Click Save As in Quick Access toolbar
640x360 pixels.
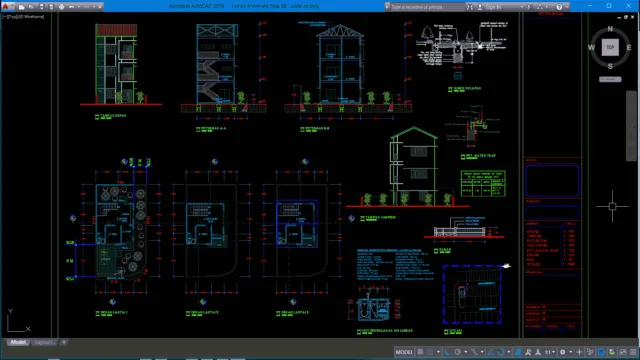tap(51, 7)
